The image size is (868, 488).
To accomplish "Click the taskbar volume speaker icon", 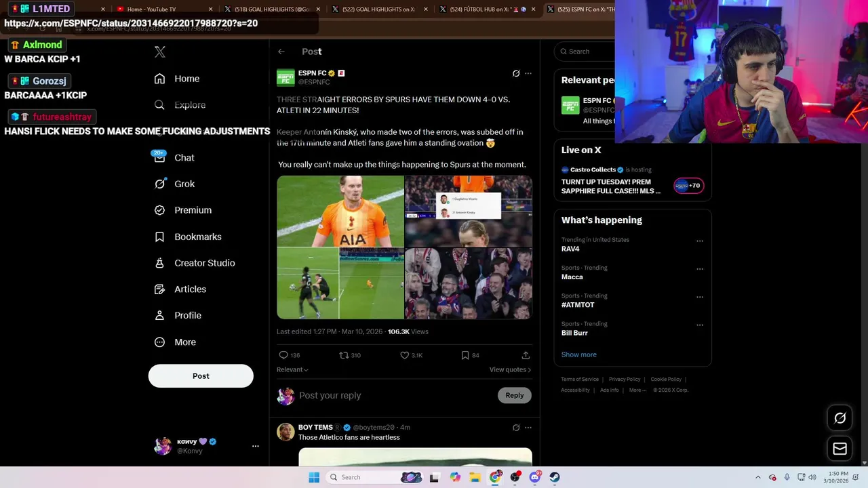I will (x=812, y=477).
